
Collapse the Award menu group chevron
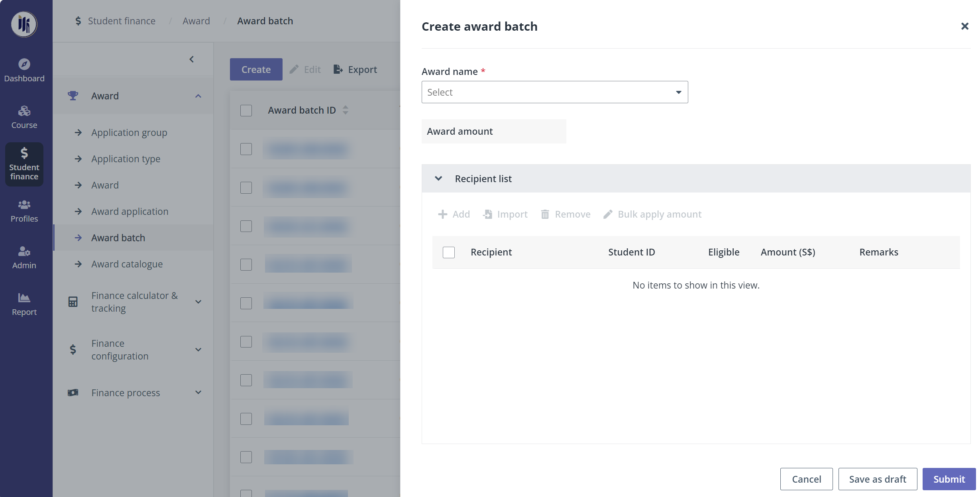click(198, 96)
